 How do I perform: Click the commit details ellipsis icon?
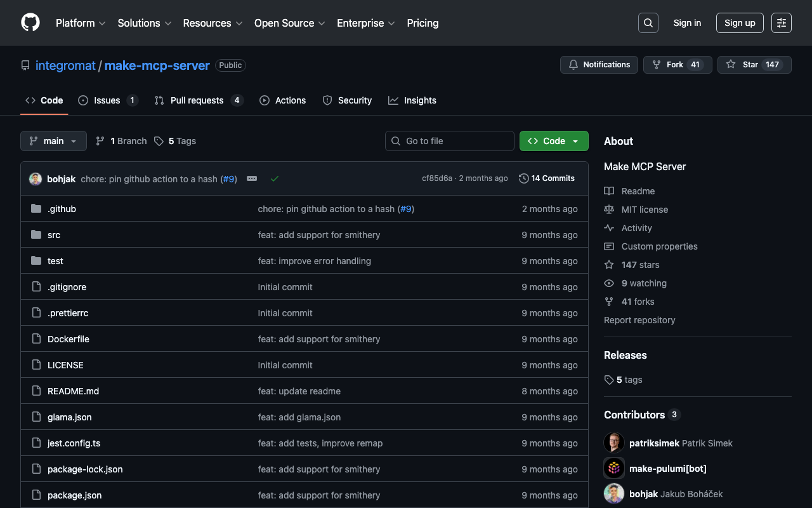pyautogui.click(x=252, y=179)
